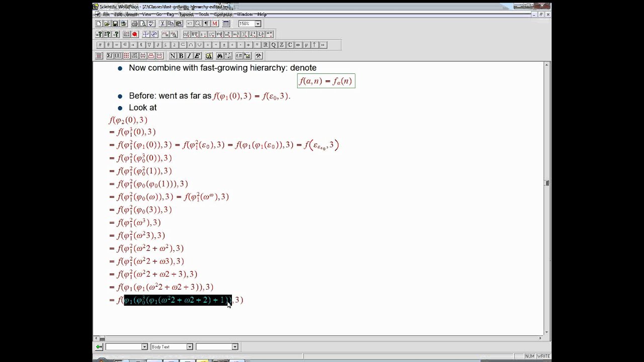Insert the intersection symbol
This screenshot has height=362, width=644.
pyautogui.click(x=191, y=45)
